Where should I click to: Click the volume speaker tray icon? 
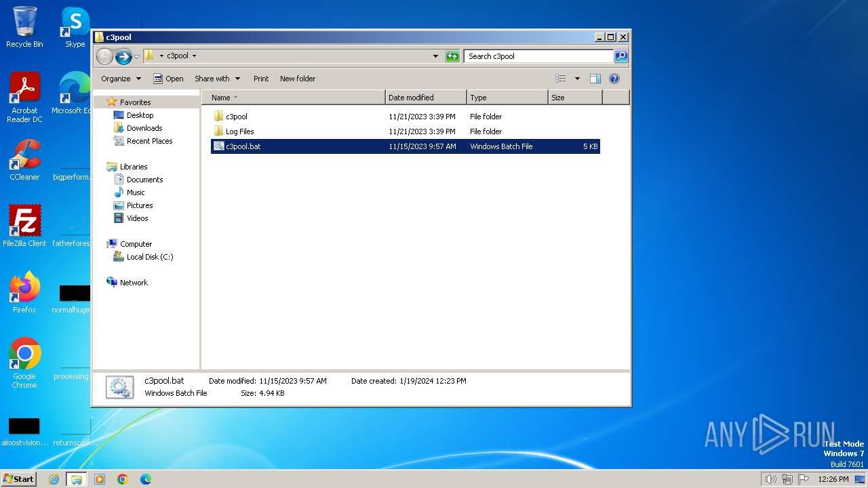pyautogui.click(x=770, y=479)
